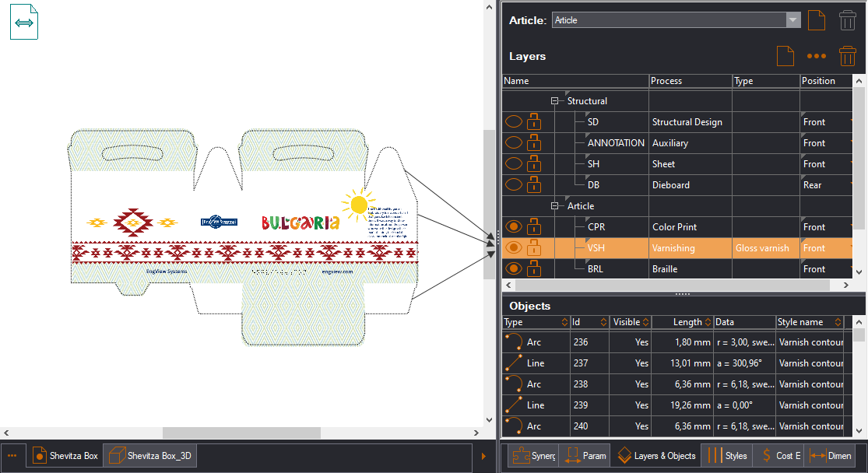Create a new article with page icon
This screenshot has height=473, width=868.
[816, 20]
